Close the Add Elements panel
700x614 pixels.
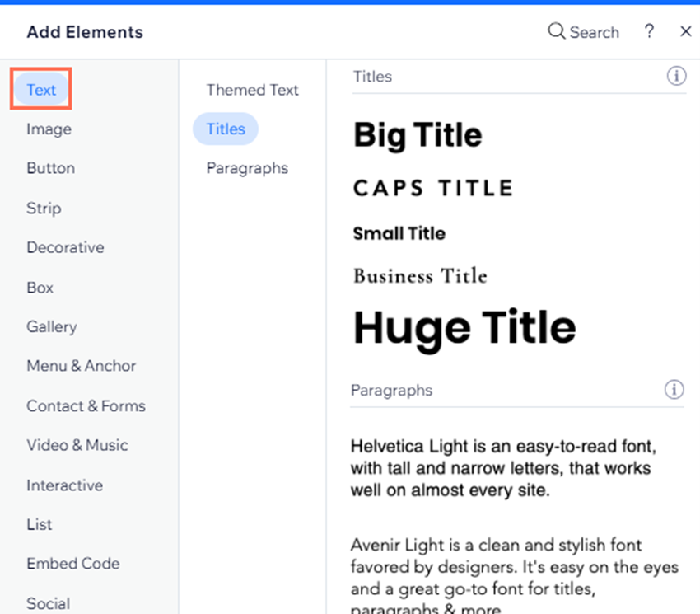tap(686, 31)
